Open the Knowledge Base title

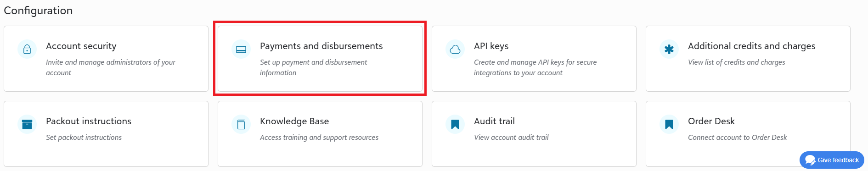pyautogui.click(x=294, y=121)
